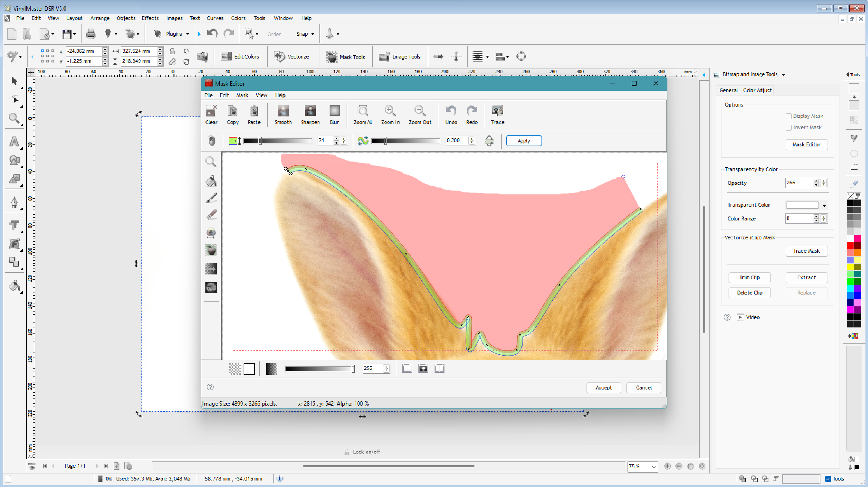Select the brush tool in Mask Editor
This screenshot has height=487, width=868.
pyautogui.click(x=211, y=198)
